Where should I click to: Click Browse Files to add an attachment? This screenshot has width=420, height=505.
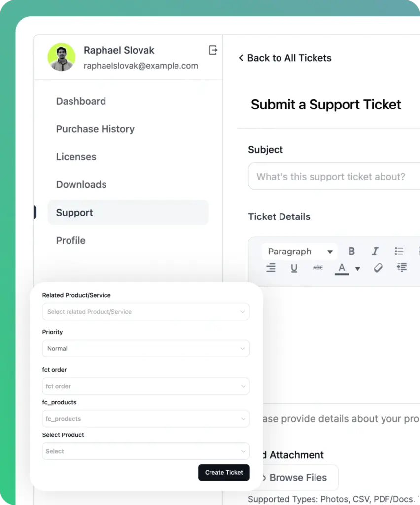tap(298, 477)
